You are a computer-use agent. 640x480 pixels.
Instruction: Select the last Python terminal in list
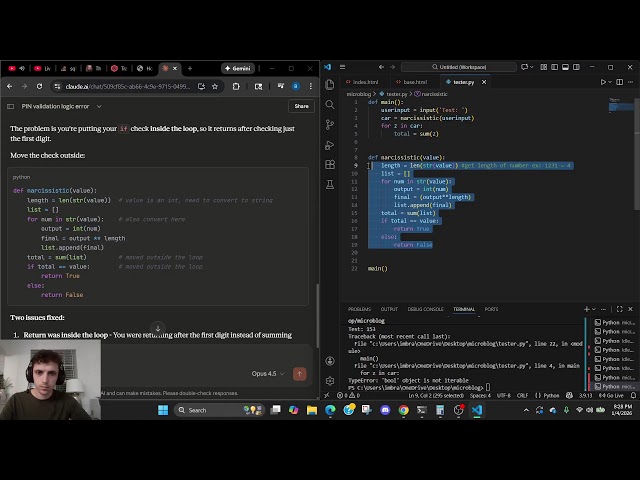[x=614, y=386]
